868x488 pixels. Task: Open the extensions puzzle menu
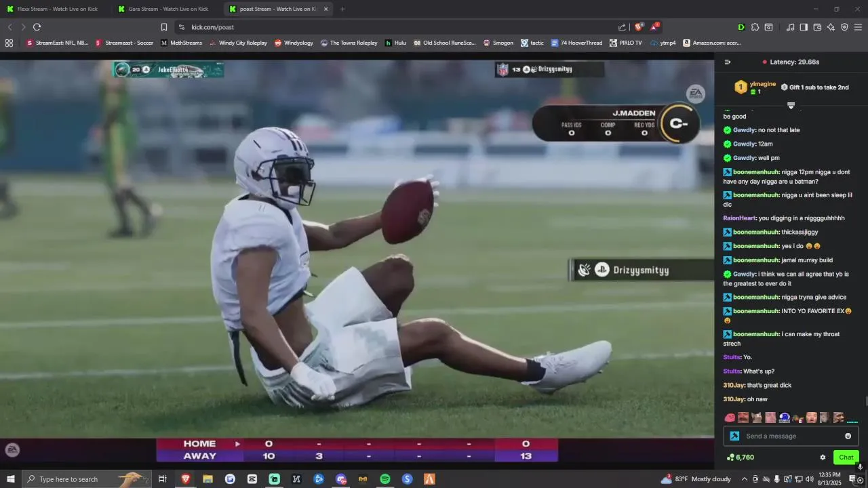(755, 27)
